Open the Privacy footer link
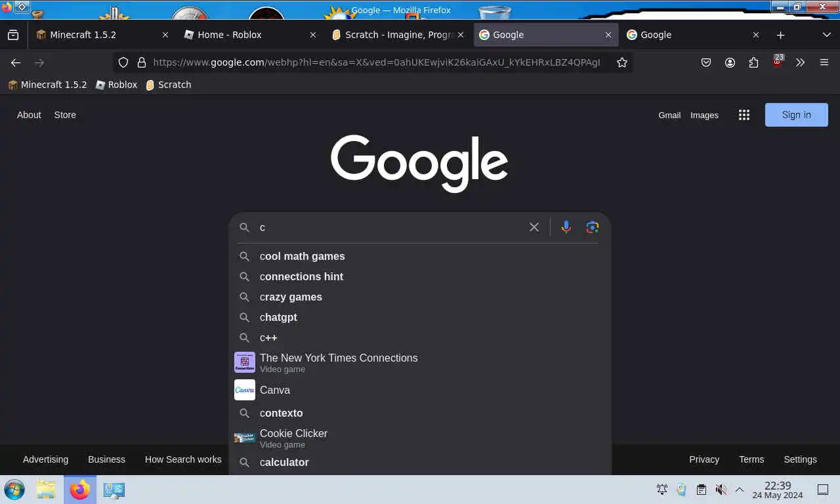Image resolution: width=840 pixels, height=504 pixels. click(x=704, y=459)
